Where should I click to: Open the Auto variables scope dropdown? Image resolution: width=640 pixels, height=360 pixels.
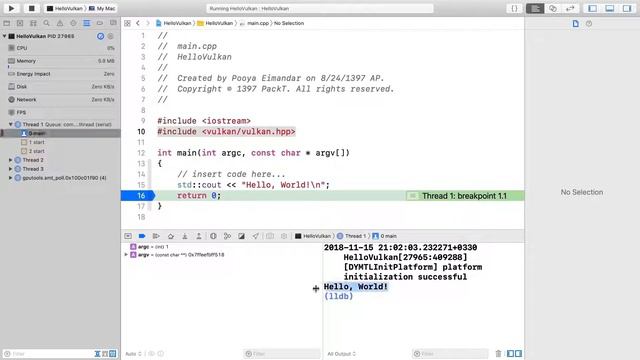[x=133, y=353]
